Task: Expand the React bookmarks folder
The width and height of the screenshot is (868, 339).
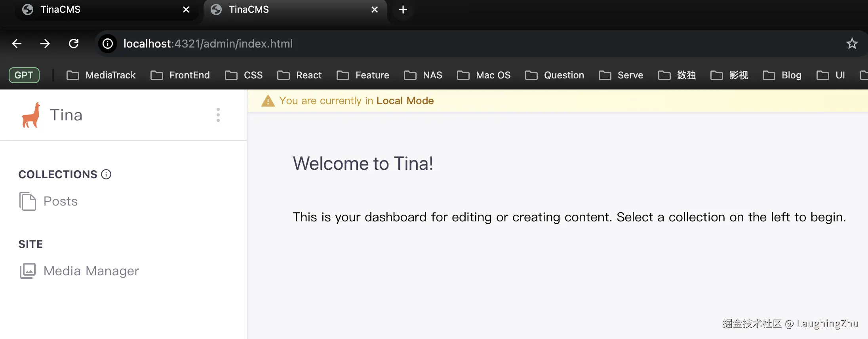Action: (299, 75)
